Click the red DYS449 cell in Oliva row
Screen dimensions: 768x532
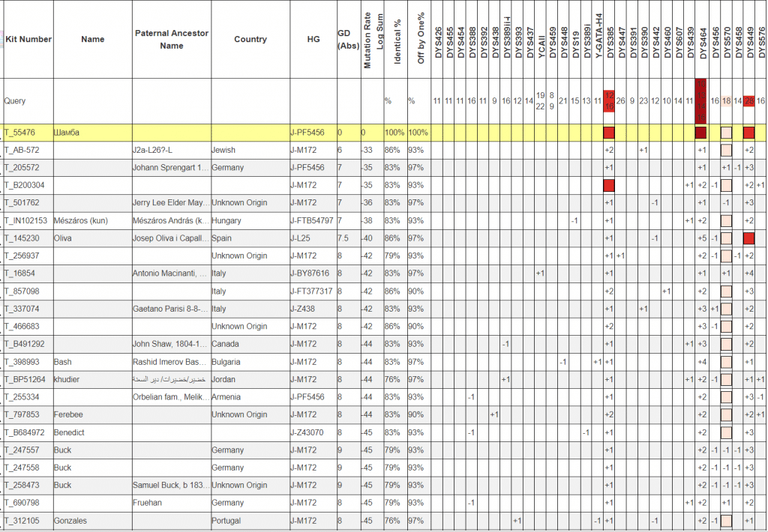(x=748, y=238)
